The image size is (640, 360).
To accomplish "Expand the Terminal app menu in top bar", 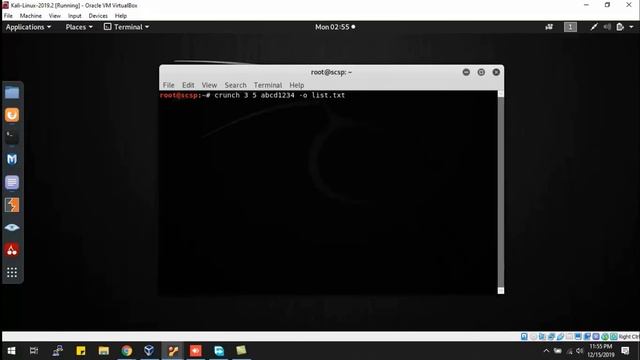I will (127, 27).
